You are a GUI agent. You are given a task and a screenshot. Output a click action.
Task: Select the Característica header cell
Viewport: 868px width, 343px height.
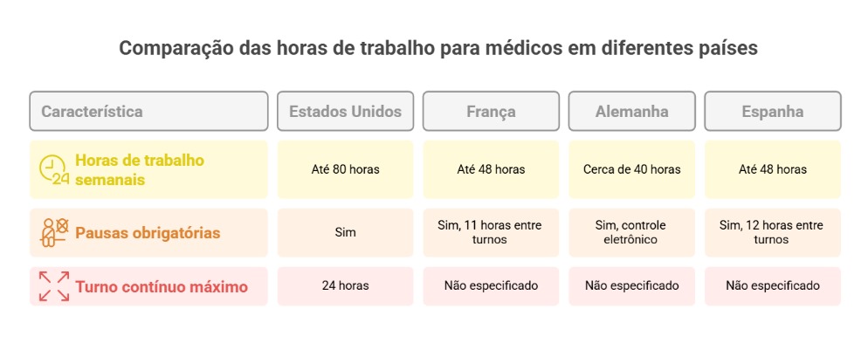pyautogui.click(x=148, y=111)
